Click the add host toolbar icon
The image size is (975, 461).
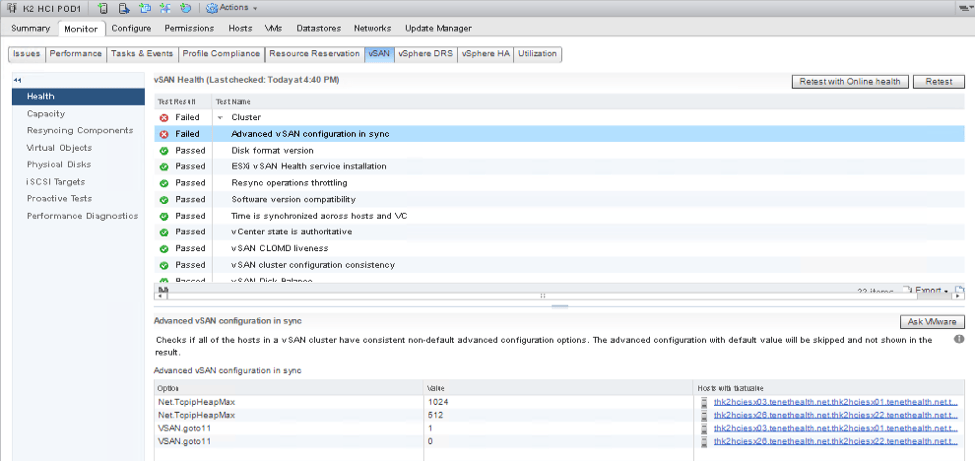(x=103, y=8)
